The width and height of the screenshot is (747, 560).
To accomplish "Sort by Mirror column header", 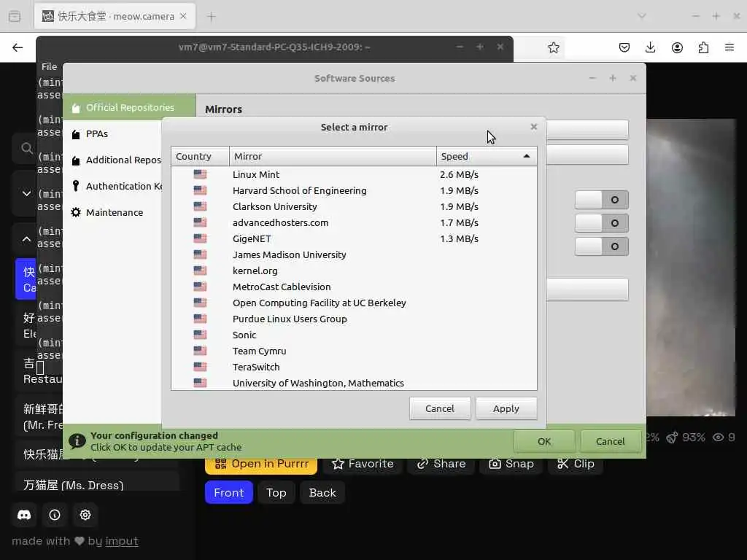I will pos(333,156).
